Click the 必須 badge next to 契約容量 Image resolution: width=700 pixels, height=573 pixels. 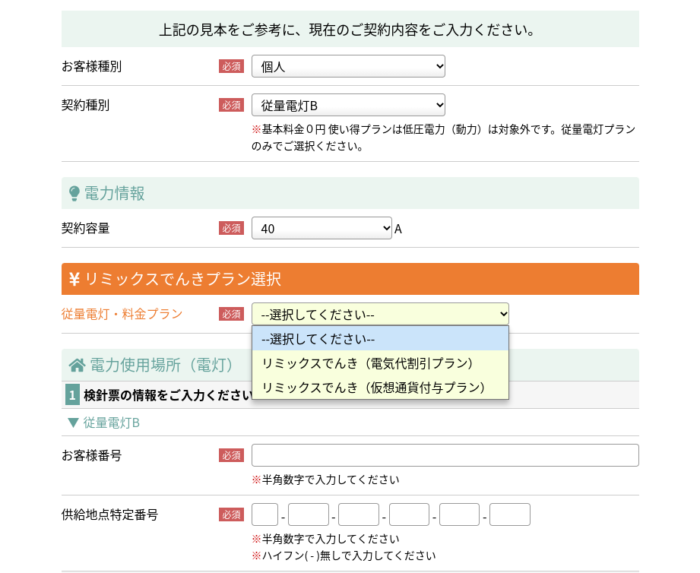tap(231, 228)
